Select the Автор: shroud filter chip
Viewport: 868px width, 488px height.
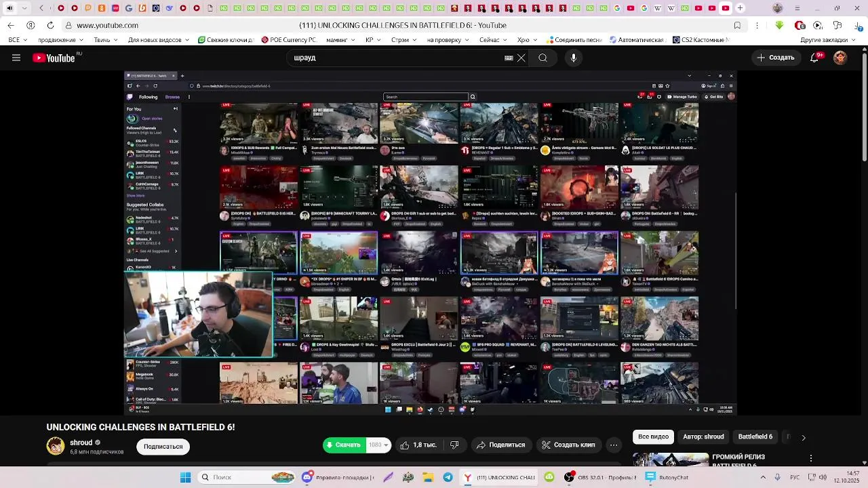[x=703, y=436]
